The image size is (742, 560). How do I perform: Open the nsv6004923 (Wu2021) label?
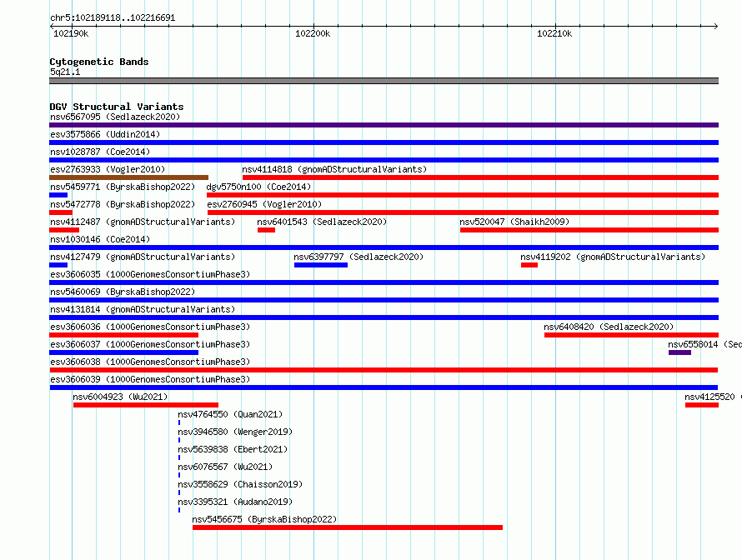point(120,397)
